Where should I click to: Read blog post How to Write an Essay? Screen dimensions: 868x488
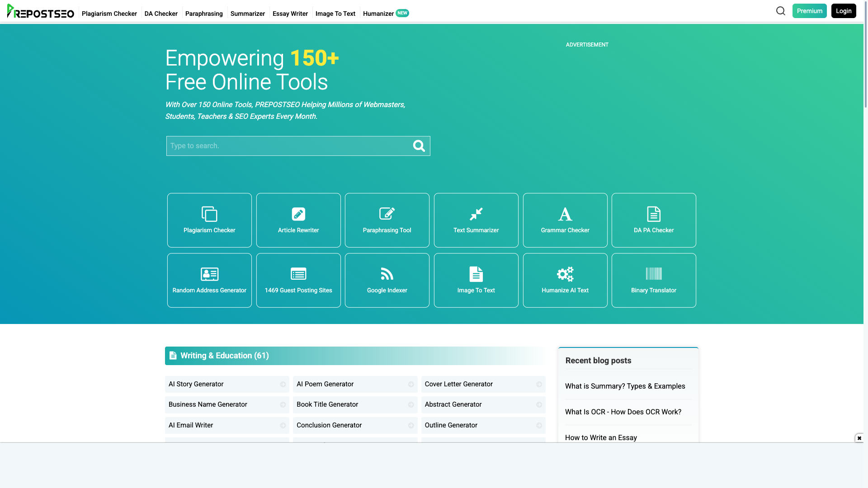tap(601, 438)
